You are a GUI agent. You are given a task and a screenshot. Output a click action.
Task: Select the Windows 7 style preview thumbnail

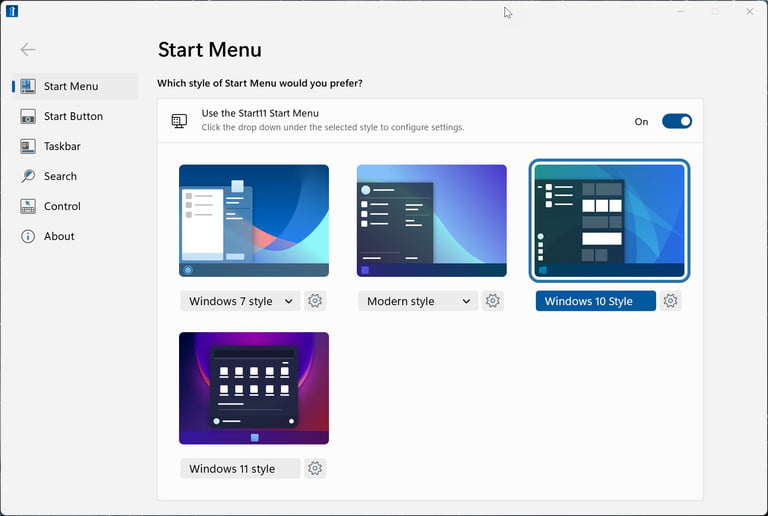pos(254,220)
